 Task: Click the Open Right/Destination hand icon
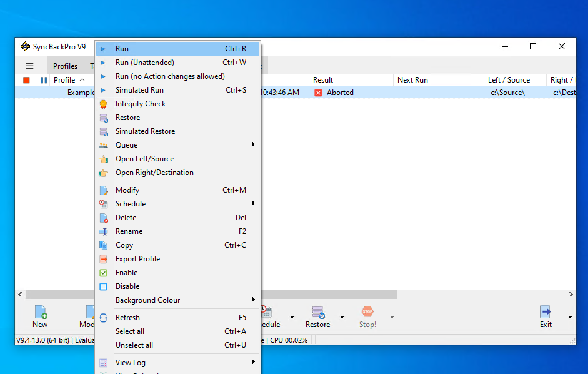(104, 173)
